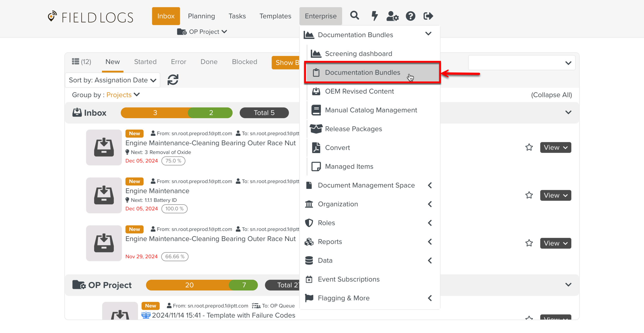Open the Sort by Assignation Date dropdown
644x333 pixels.
113,80
